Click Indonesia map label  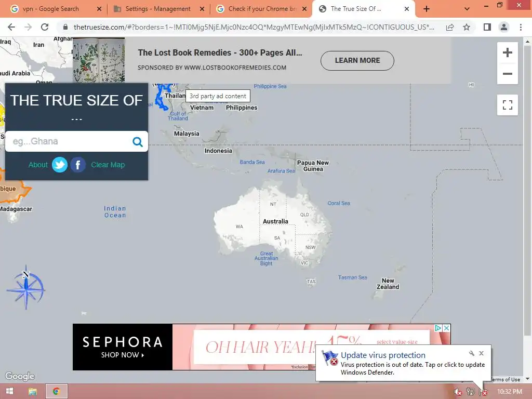click(218, 151)
